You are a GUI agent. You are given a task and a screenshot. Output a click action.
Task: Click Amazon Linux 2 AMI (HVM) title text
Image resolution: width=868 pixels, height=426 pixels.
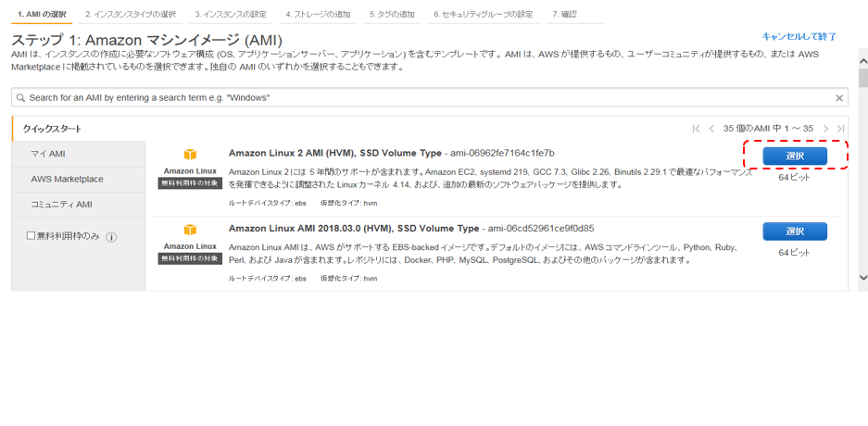click(335, 153)
